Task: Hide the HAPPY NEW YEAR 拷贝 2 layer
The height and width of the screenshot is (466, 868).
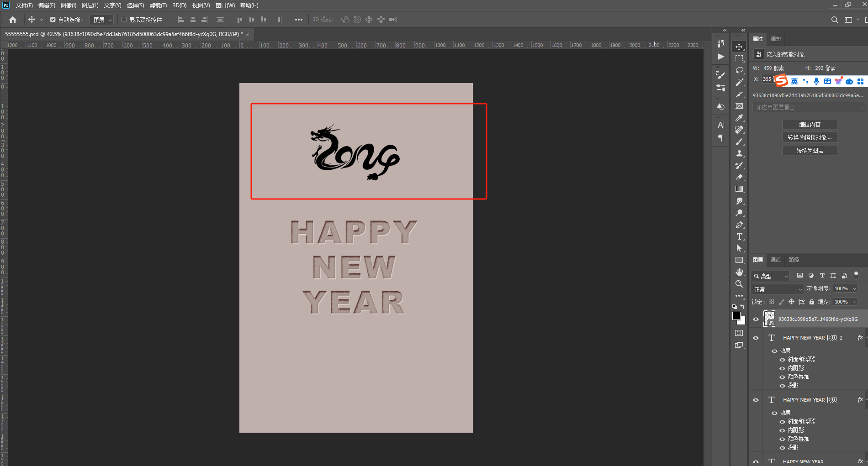Action: pos(756,338)
